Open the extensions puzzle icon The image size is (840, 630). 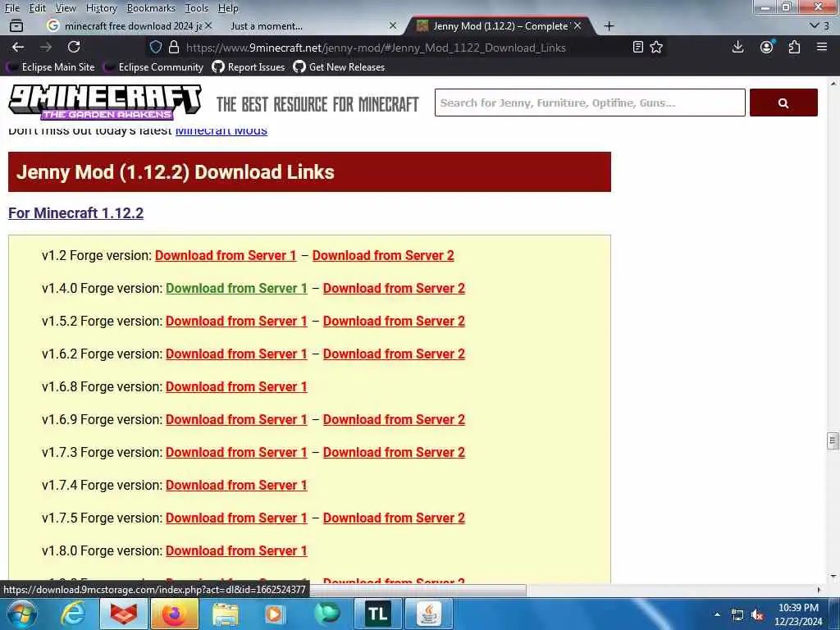coord(794,47)
